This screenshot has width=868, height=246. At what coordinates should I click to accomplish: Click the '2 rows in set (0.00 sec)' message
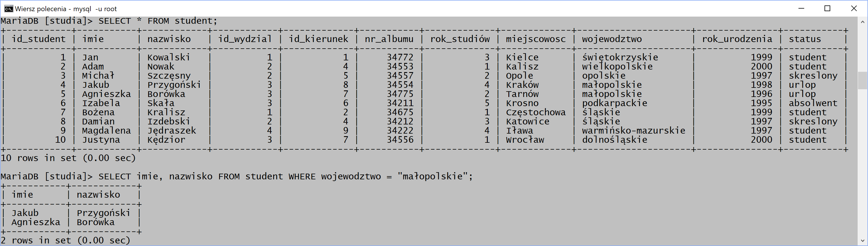click(65, 241)
